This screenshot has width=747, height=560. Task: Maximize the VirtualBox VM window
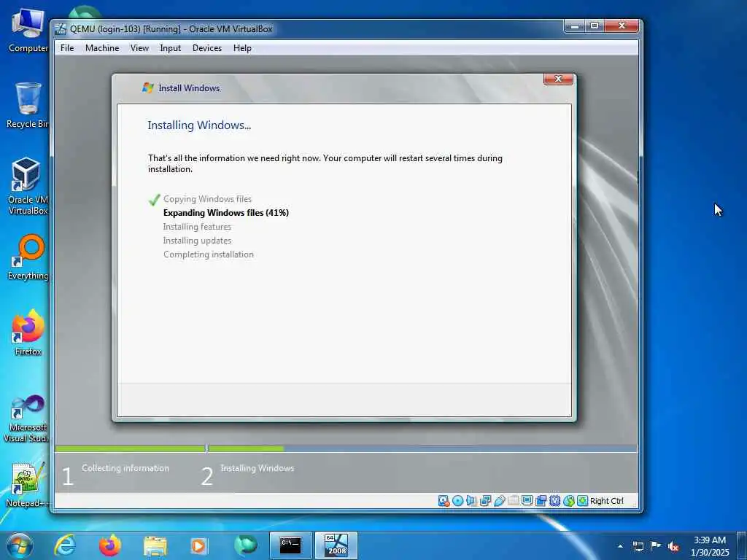[595, 26]
